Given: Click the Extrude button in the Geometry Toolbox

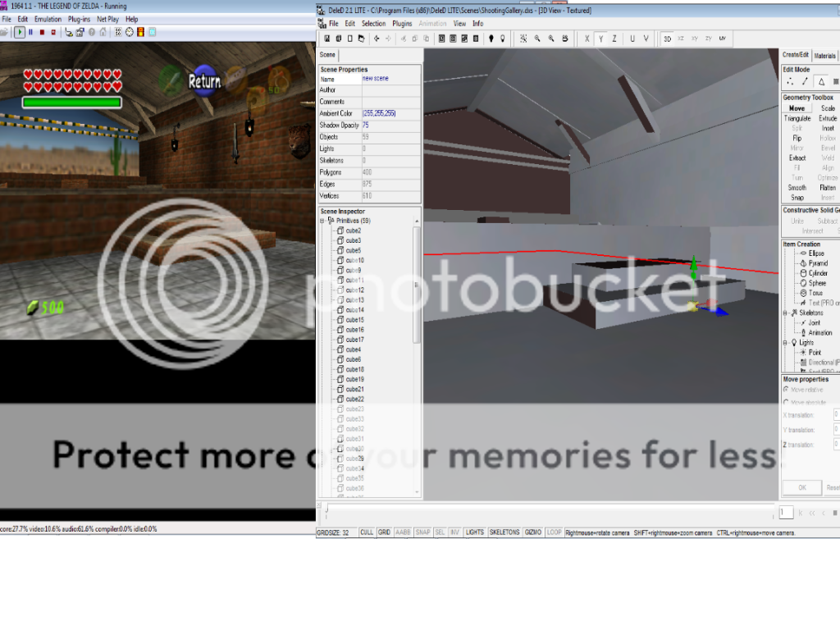Looking at the screenshot, I should pyautogui.click(x=828, y=118).
